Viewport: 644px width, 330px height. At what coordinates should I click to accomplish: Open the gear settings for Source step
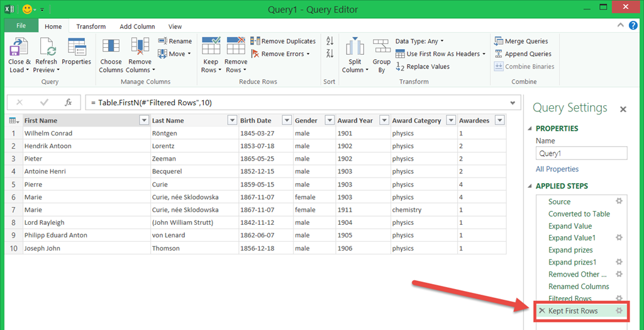point(619,202)
